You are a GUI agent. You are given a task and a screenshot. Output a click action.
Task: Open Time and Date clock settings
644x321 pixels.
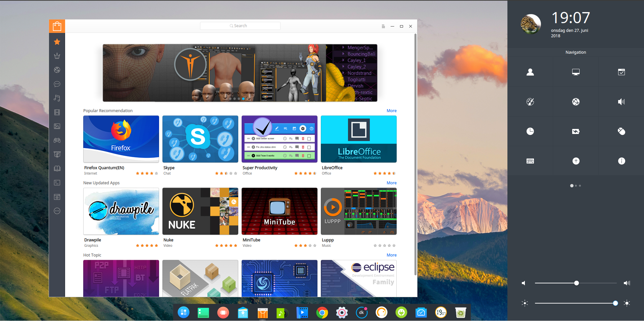click(x=530, y=131)
